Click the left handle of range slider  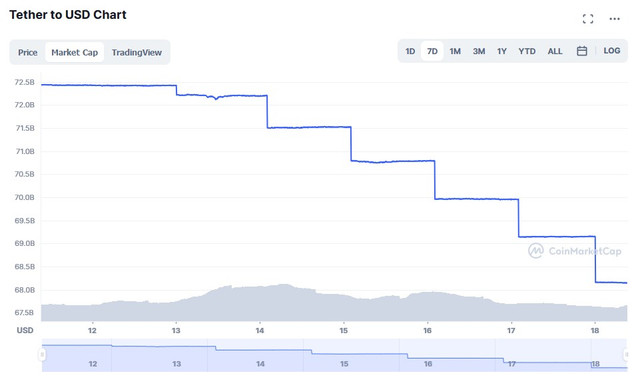(x=42, y=354)
